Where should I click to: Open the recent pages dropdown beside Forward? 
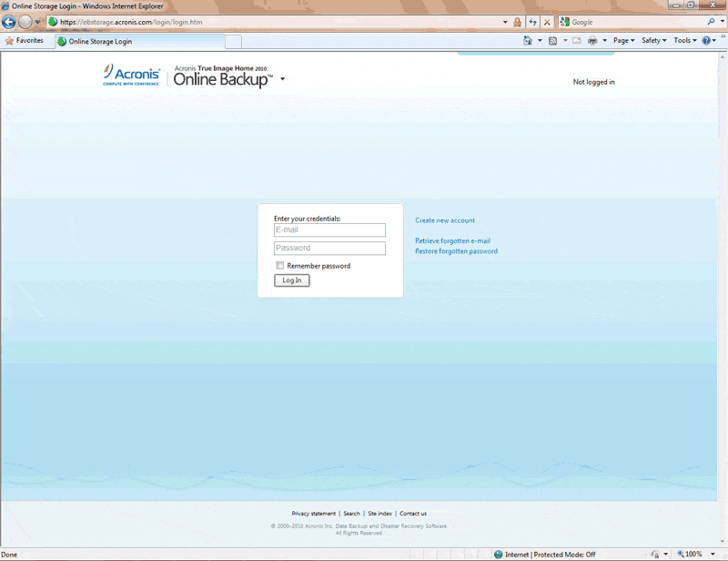37,22
